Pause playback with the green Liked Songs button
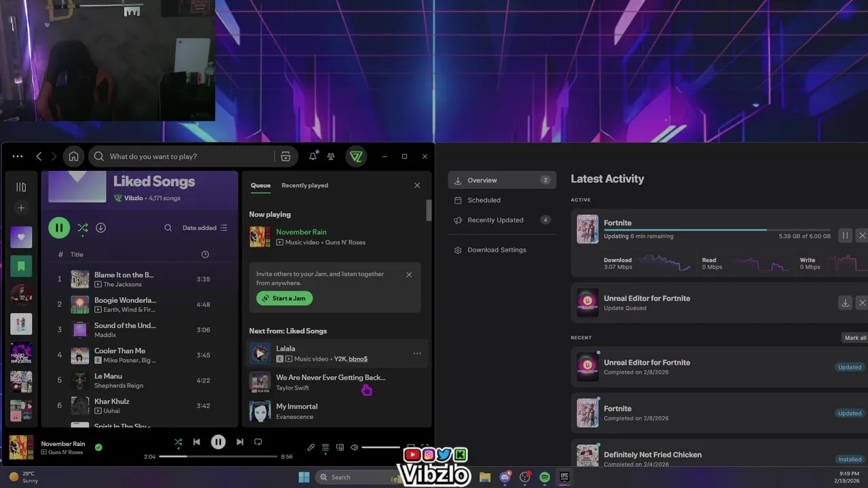The image size is (868, 488). coord(59,228)
